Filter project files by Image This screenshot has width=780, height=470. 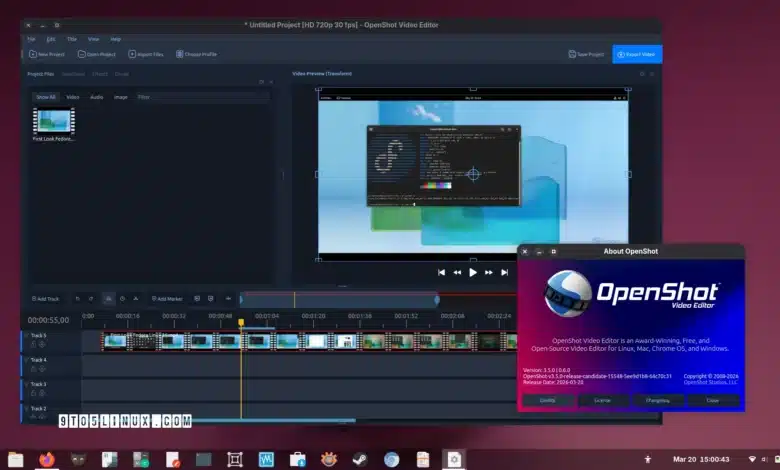(121, 97)
